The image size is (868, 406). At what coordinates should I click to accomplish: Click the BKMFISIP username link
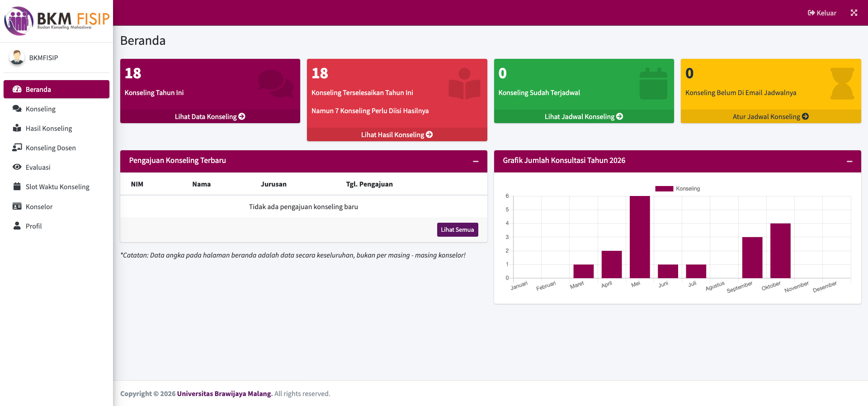43,57
